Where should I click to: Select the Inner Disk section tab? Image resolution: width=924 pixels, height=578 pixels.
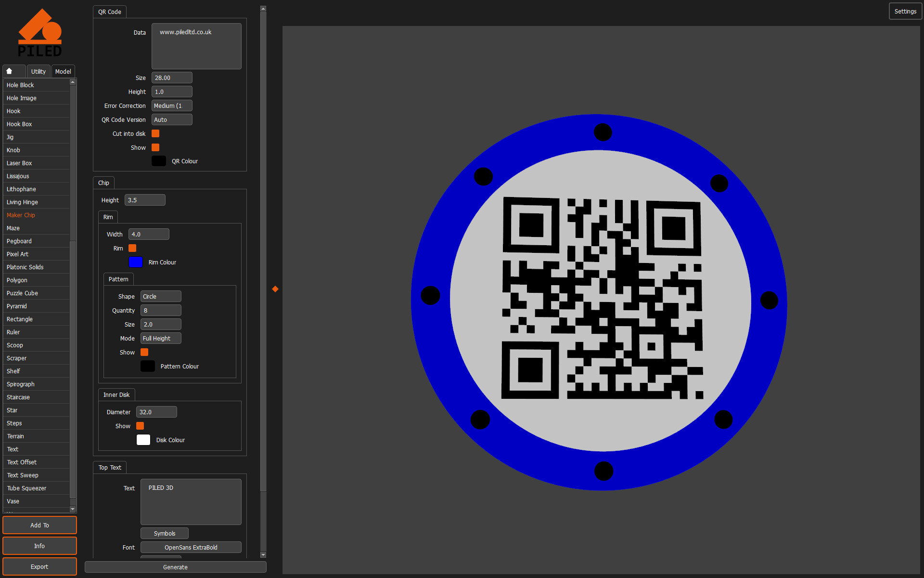(x=116, y=394)
